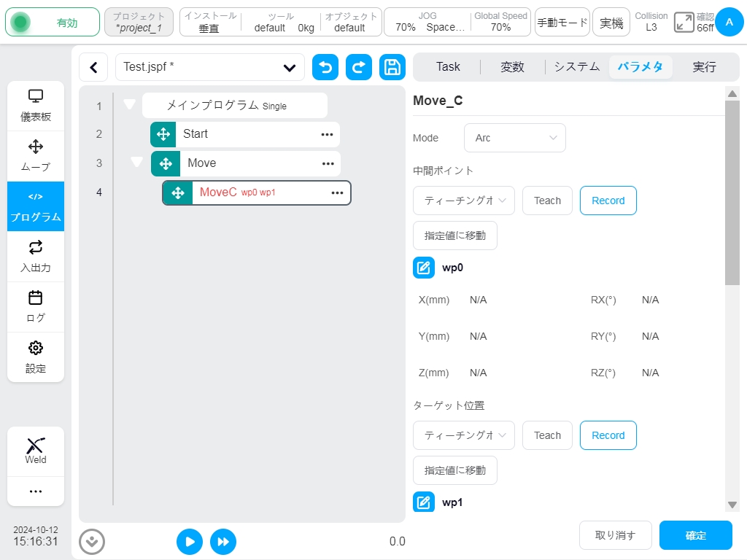
Task: Switch to the 実行 tab
Action: pyautogui.click(x=704, y=67)
